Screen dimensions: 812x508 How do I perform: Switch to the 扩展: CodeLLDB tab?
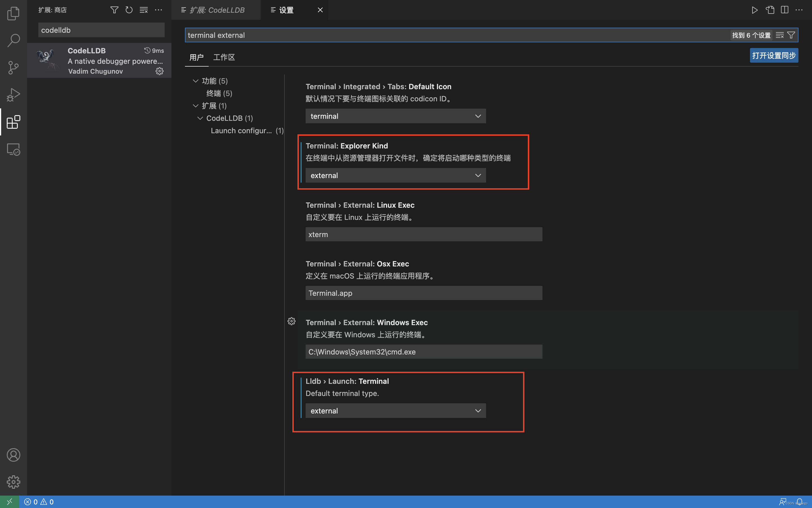click(x=217, y=10)
